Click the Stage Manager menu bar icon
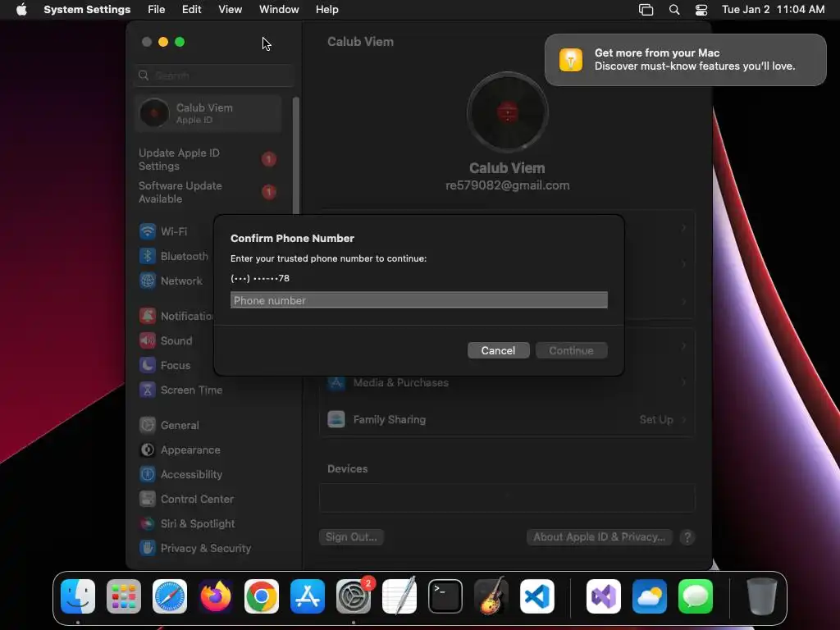Image resolution: width=840 pixels, height=630 pixels. 646,10
